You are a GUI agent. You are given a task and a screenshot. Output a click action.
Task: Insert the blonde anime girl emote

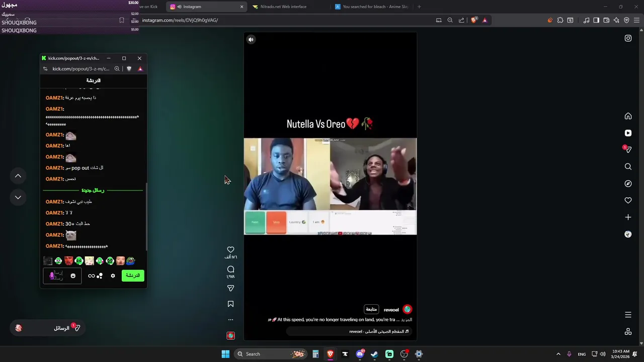point(89,260)
